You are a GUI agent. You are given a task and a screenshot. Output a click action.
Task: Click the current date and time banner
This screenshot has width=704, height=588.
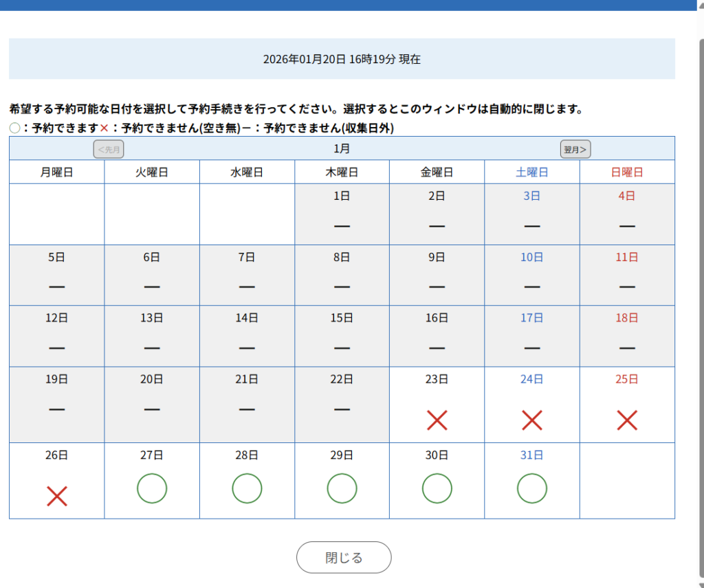342,59
